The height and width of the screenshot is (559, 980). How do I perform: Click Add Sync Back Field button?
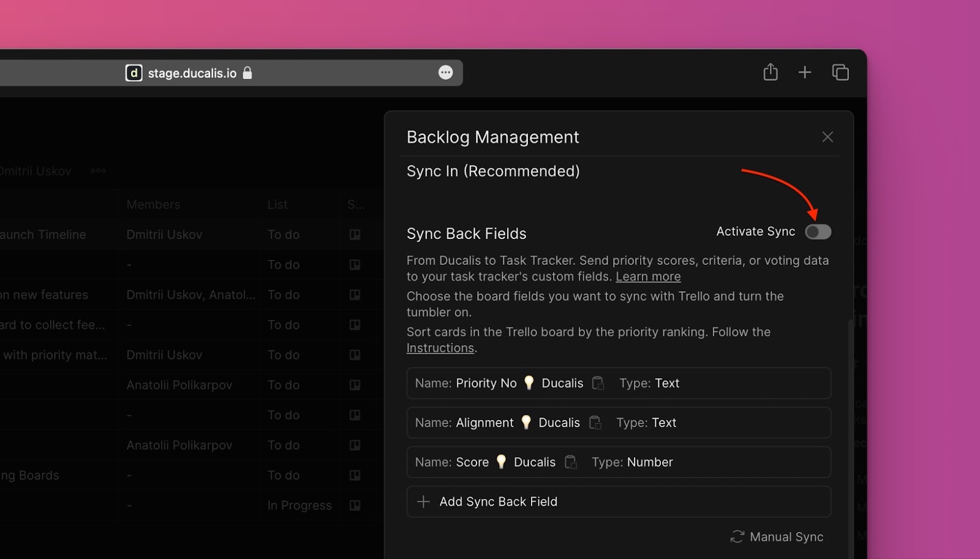[x=619, y=501]
